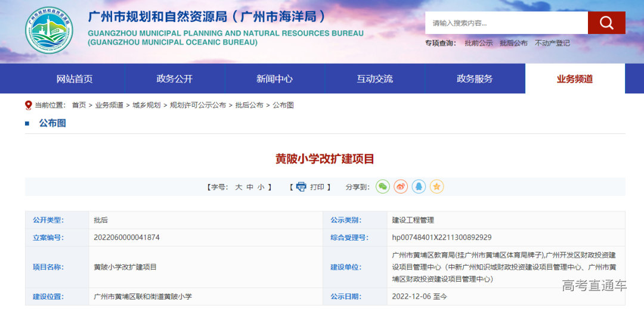Click 城乡规划 in the breadcrumb
The image size is (644, 309).
point(147,105)
